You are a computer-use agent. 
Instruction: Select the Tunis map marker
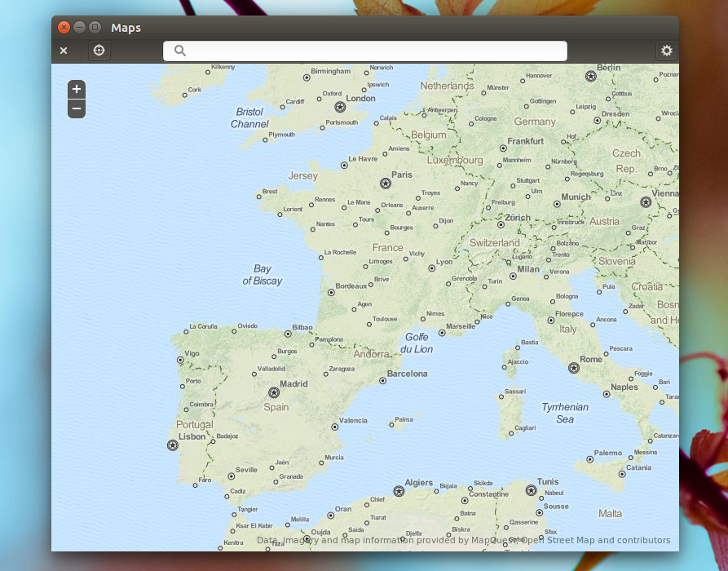[532, 490]
